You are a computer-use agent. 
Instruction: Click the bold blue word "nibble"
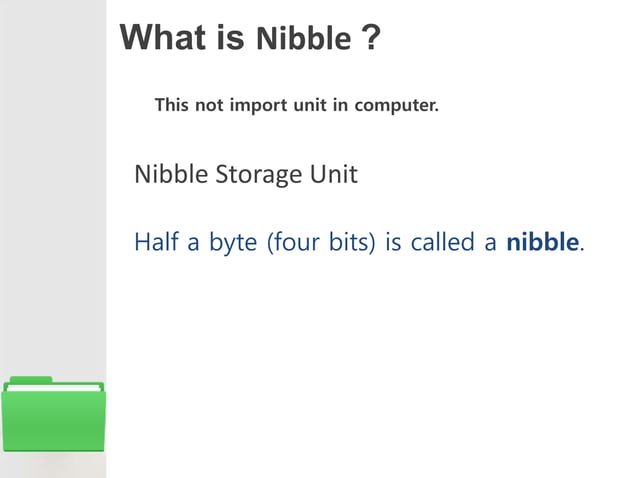[x=542, y=242]
